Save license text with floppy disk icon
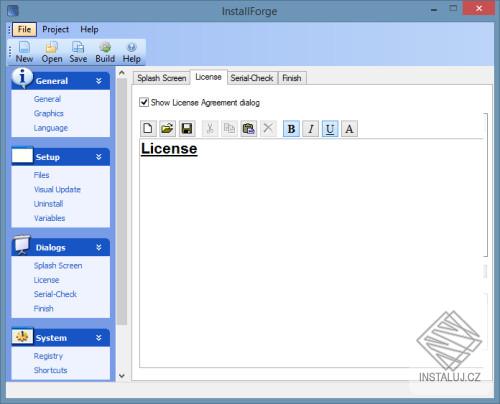Image resolution: width=500 pixels, height=404 pixels. 187,128
